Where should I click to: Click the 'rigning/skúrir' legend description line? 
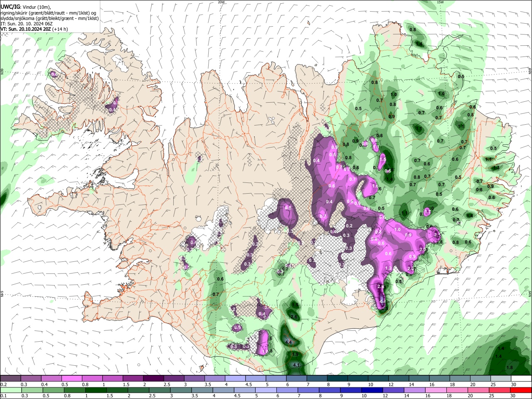coord(49,12)
